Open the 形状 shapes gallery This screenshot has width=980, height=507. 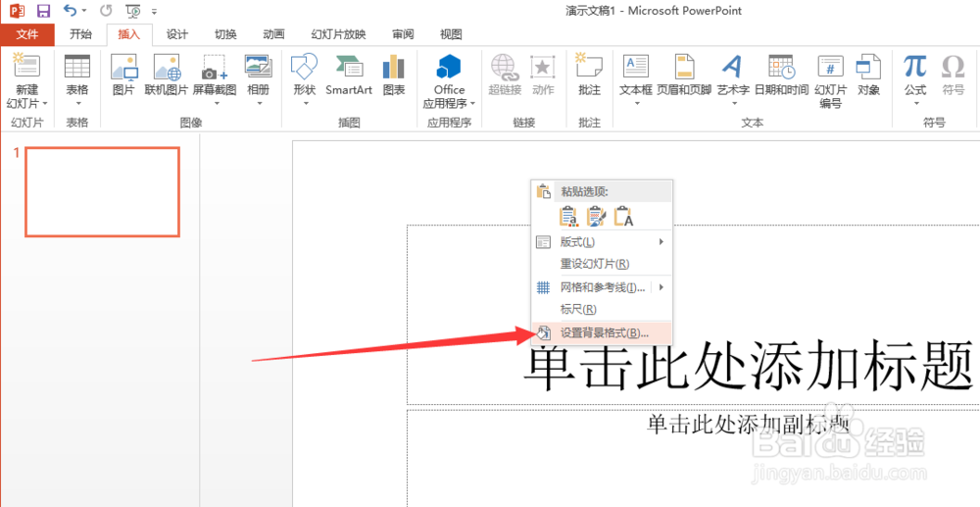pos(306,80)
